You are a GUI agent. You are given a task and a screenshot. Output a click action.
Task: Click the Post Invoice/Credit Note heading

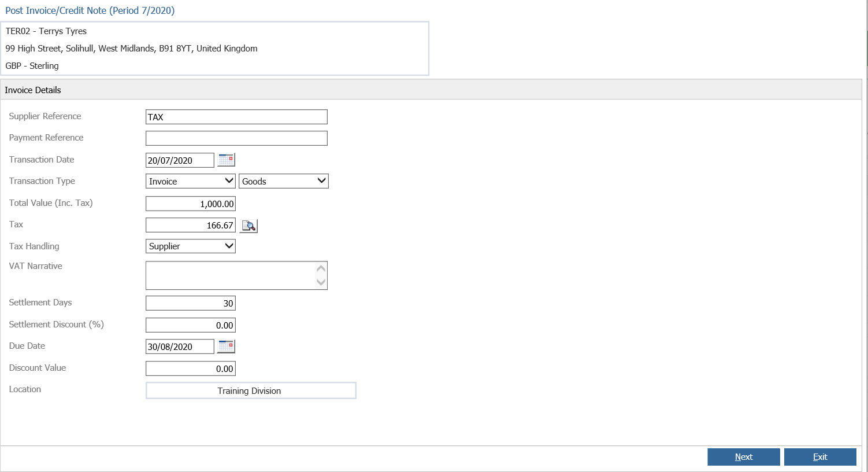coord(90,10)
